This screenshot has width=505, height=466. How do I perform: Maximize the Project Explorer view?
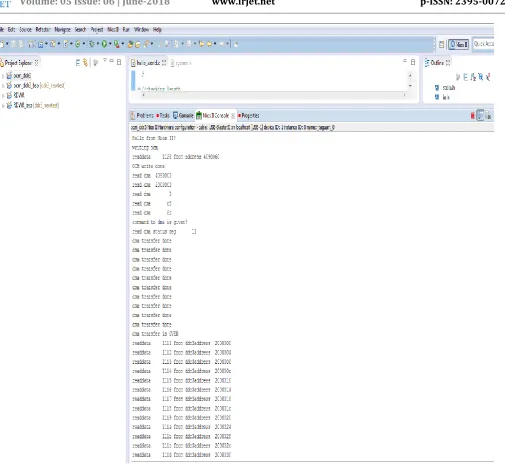[119, 62]
